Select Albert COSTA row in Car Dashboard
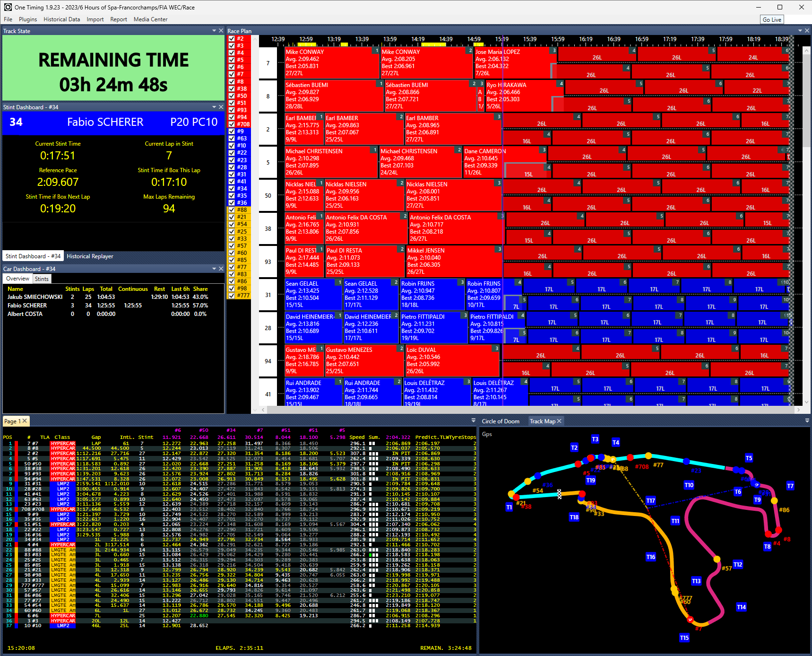 [x=107, y=314]
